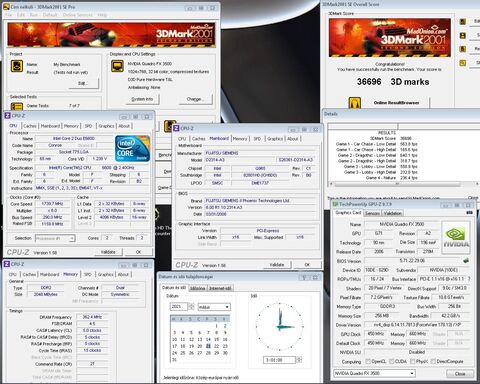This screenshot has height=384, width=480.
Task: Open the Run menu in 3DMark2001
Action: pos(34,15)
